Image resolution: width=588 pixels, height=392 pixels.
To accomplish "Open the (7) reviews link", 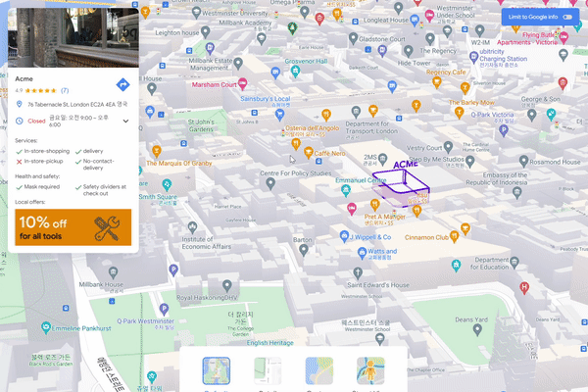I will (65, 90).
